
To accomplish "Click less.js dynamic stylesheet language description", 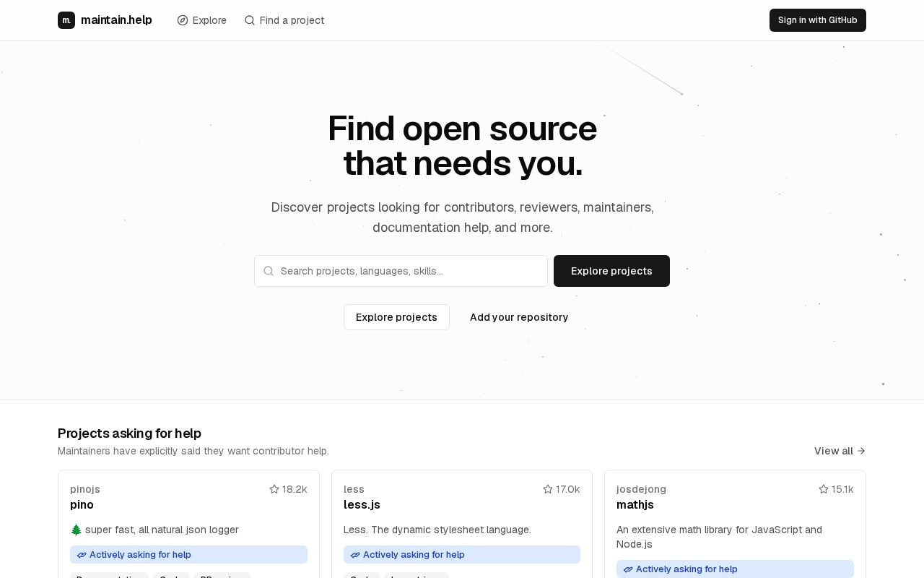I will pos(437,530).
